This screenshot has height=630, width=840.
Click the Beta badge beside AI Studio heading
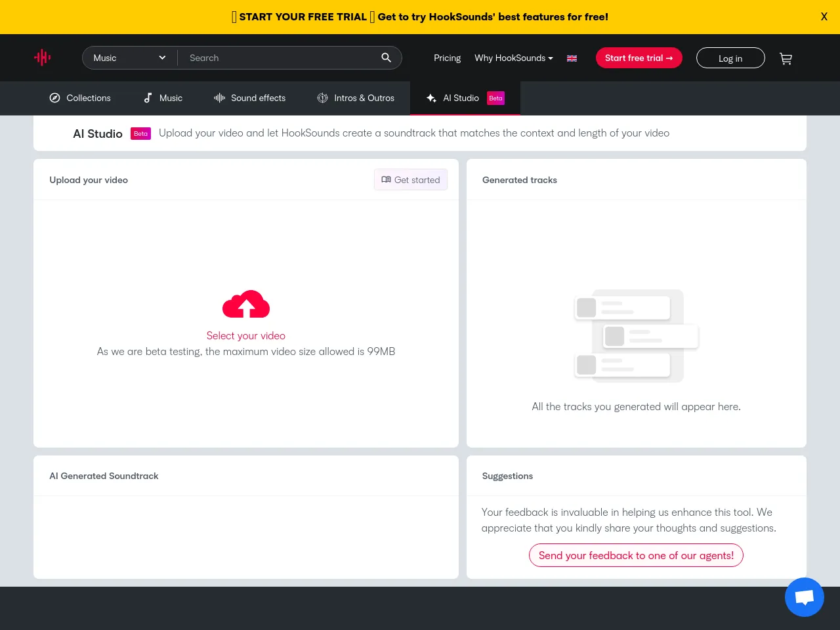(140, 134)
